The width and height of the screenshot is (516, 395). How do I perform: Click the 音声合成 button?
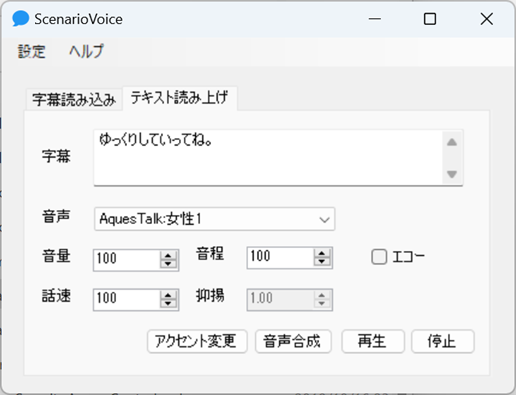click(293, 341)
